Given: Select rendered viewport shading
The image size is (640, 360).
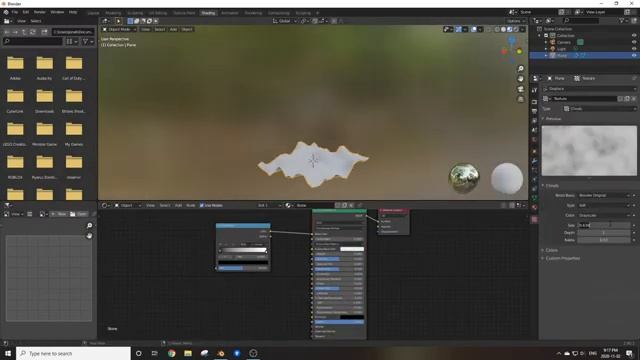Looking at the screenshot, I should 516,29.
